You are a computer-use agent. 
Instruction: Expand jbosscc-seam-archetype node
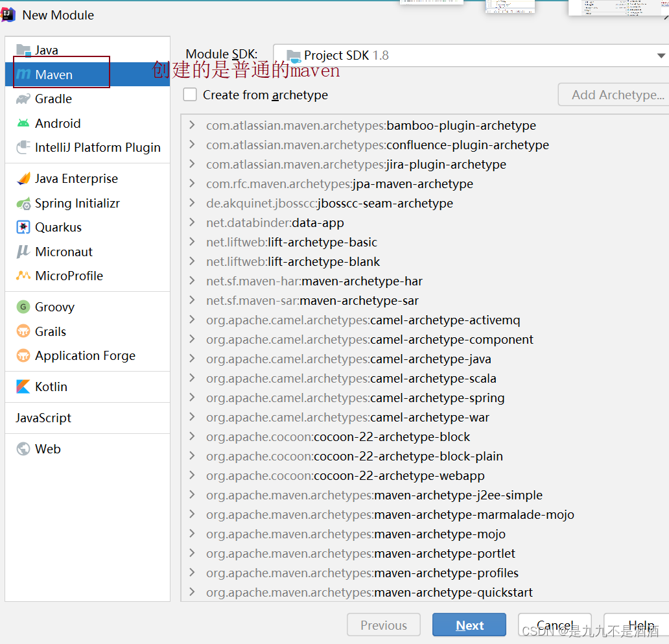point(192,203)
